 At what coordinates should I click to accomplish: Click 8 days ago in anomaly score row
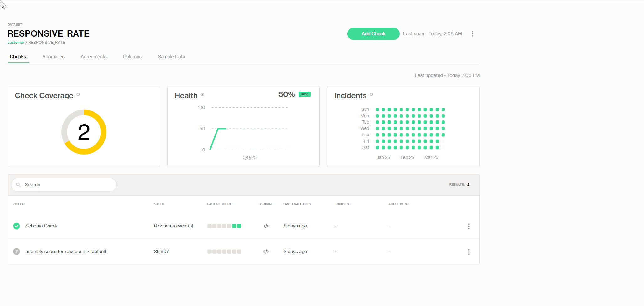click(x=295, y=252)
